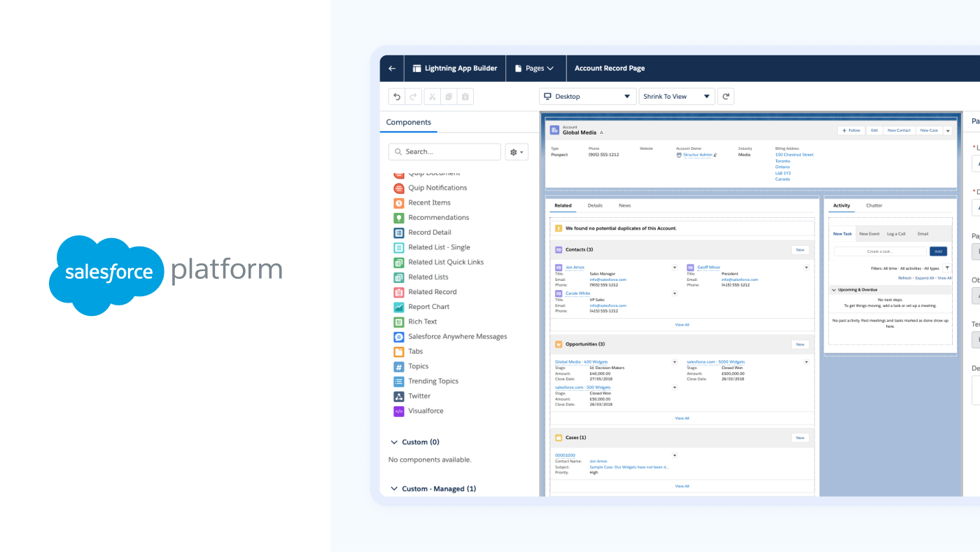Click the New Contact button
The width and height of the screenshot is (980, 552).
click(x=899, y=130)
